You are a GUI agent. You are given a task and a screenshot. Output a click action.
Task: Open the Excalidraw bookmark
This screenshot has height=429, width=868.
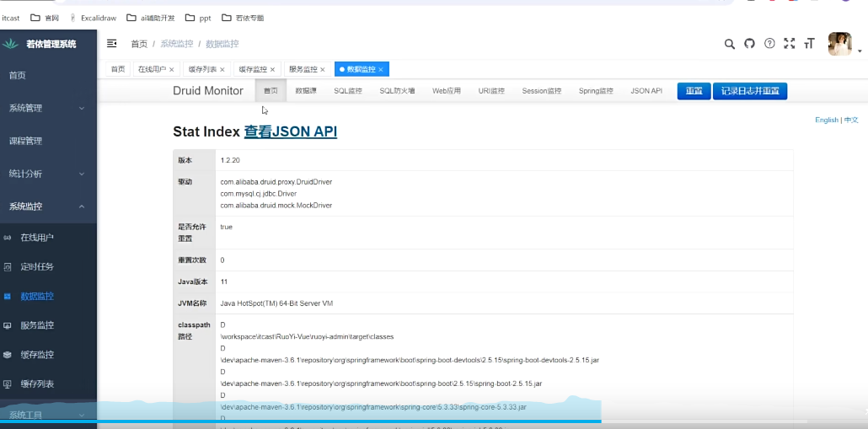point(94,18)
